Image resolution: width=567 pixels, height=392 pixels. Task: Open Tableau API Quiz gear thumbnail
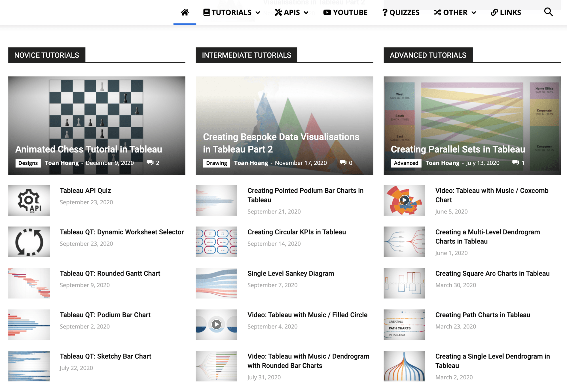29,200
